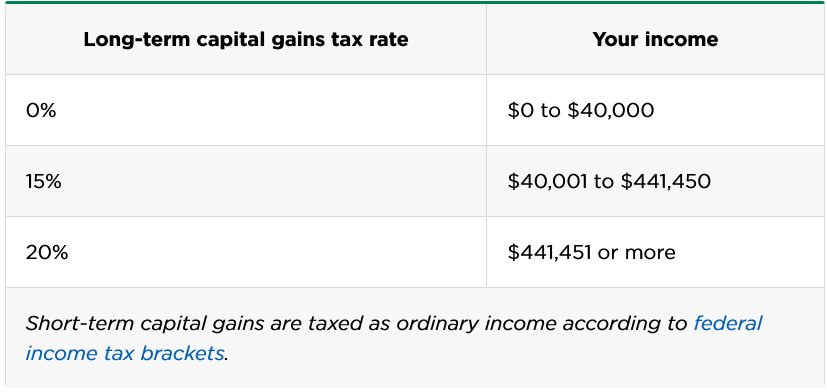The image size is (827, 392).
Task: Open the federal income tax brackets link
Action: pos(125,353)
